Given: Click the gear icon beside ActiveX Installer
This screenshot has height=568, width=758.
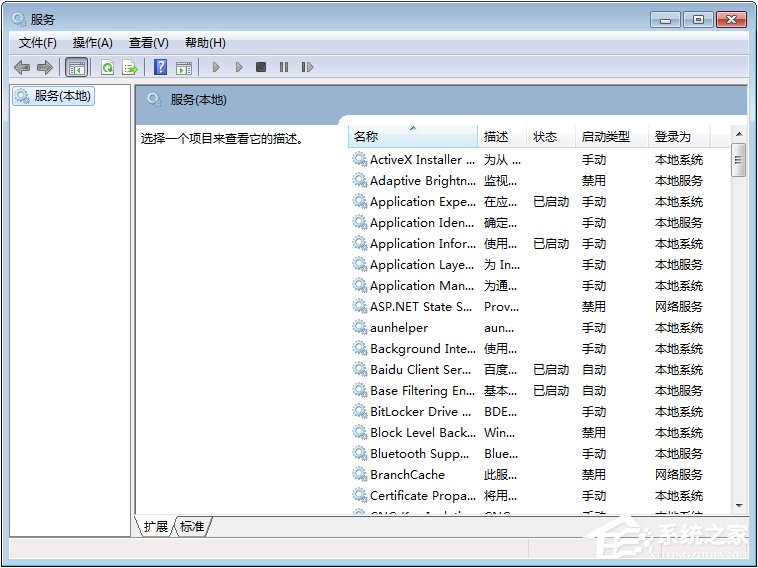Looking at the screenshot, I should tap(359, 159).
